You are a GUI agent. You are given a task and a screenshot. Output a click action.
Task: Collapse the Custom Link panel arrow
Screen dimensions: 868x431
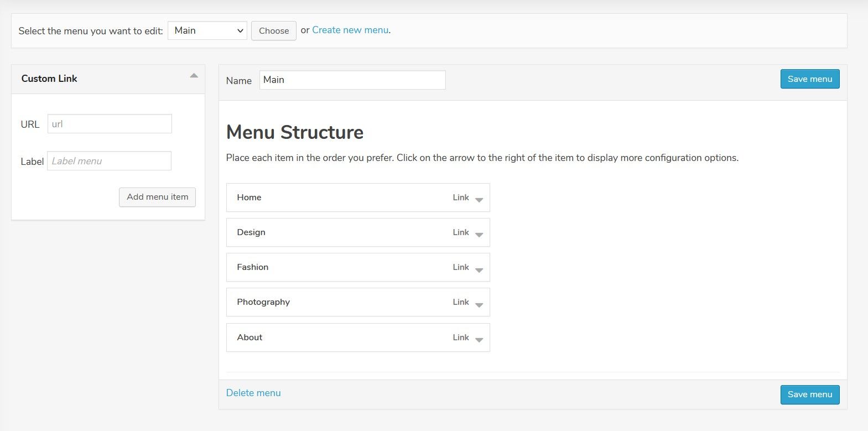(194, 76)
